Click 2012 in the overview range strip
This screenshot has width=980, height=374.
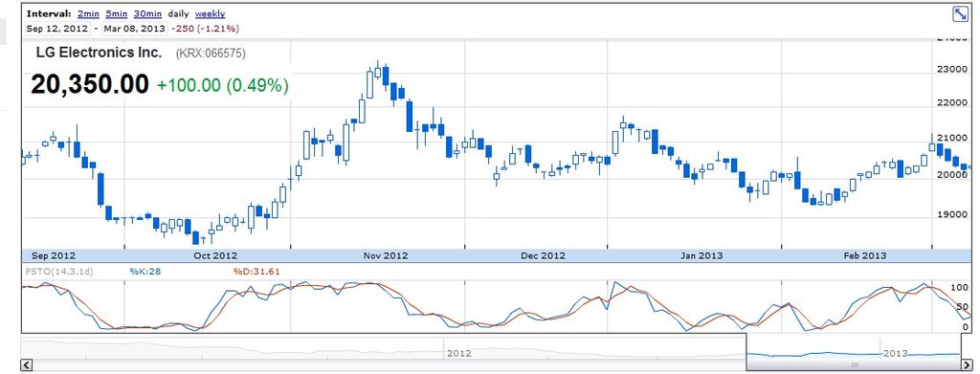click(x=458, y=353)
